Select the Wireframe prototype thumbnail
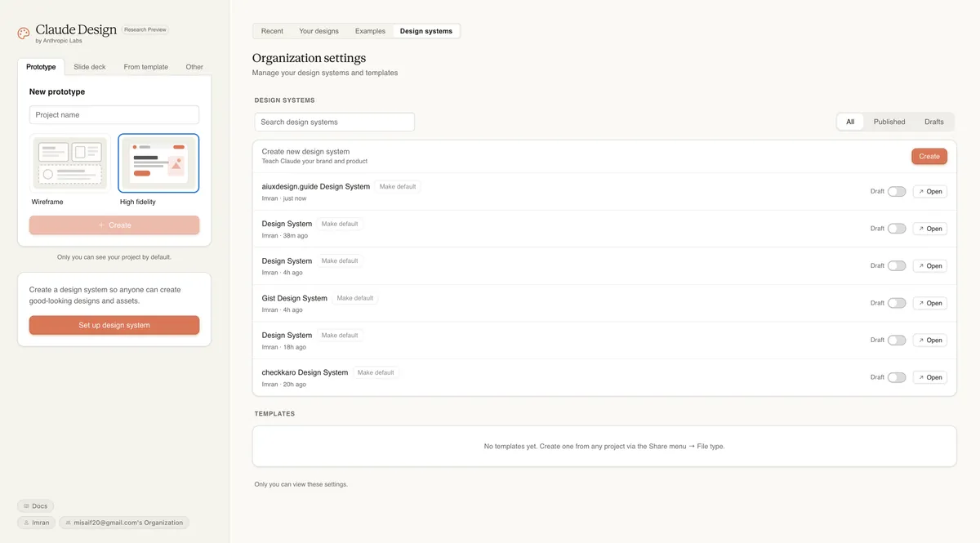Viewport: 980px width, 543px height. [x=70, y=163]
